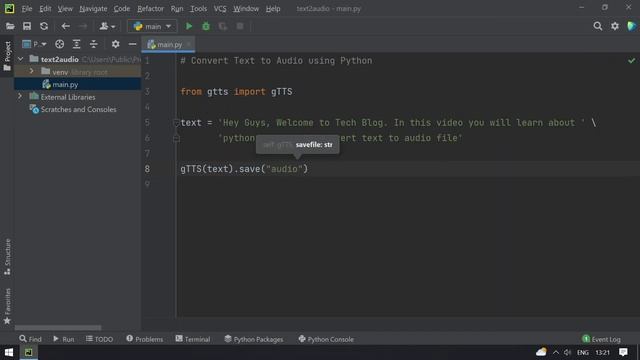Open the Help menu
Image resolution: width=640 pixels, height=360 pixels.
273,9
